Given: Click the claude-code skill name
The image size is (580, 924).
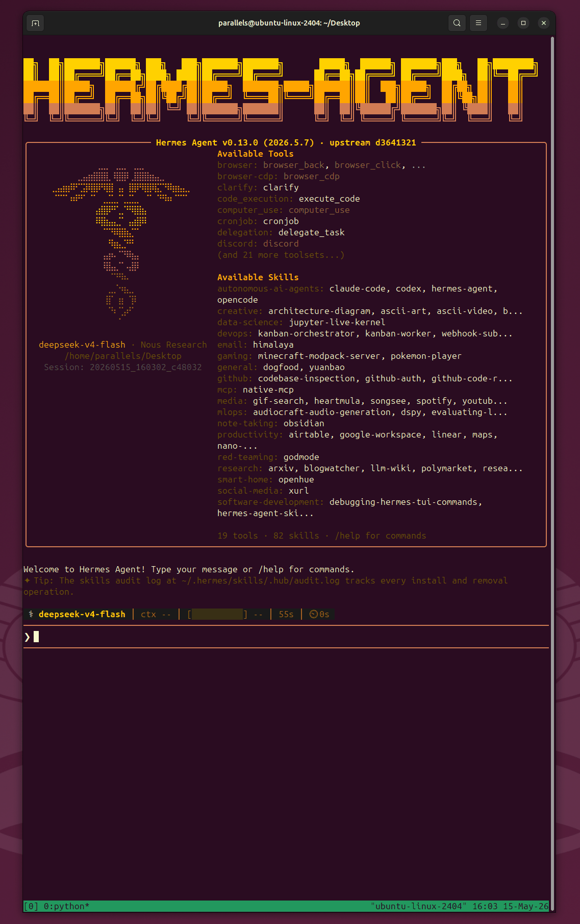Looking at the screenshot, I should pyautogui.click(x=358, y=288).
